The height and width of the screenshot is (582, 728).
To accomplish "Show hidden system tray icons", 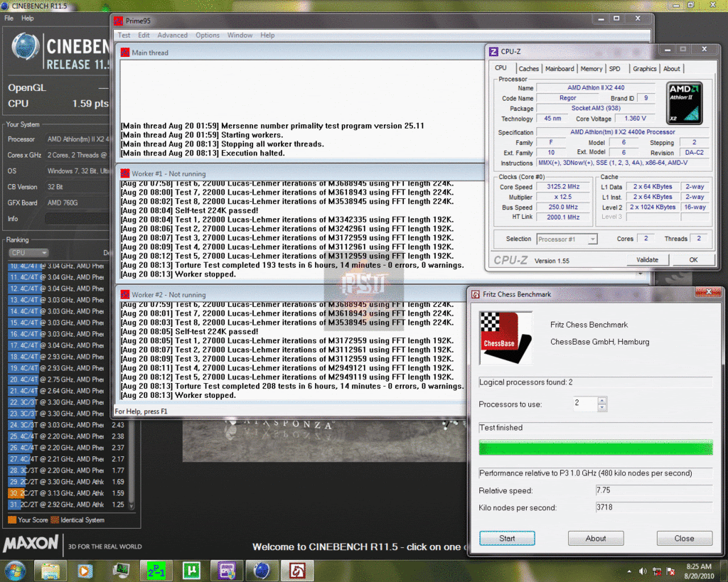I will point(629,571).
